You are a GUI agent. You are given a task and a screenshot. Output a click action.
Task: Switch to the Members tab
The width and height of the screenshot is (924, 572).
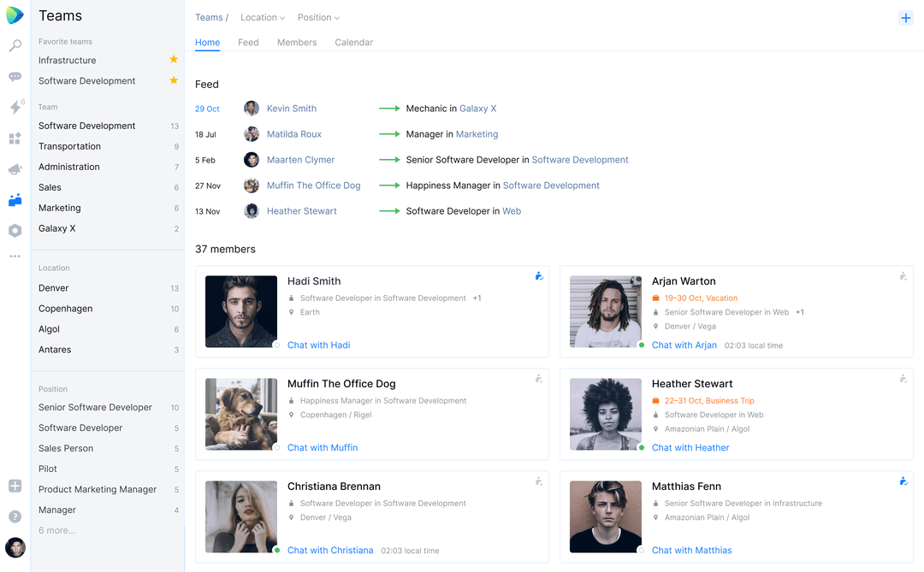click(297, 43)
